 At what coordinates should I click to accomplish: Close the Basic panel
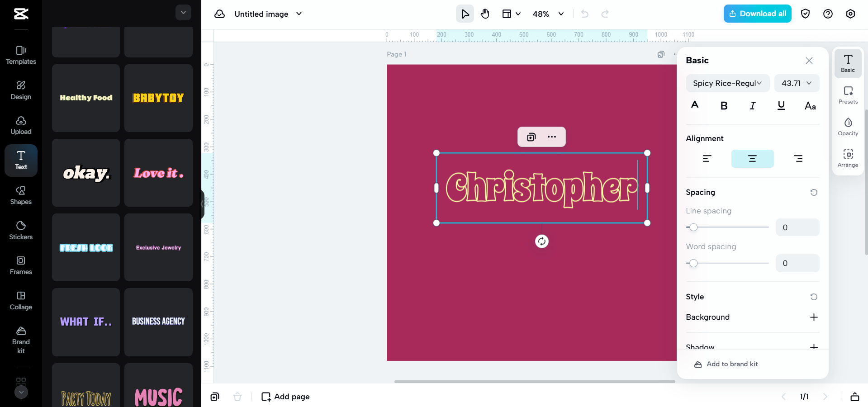[809, 61]
